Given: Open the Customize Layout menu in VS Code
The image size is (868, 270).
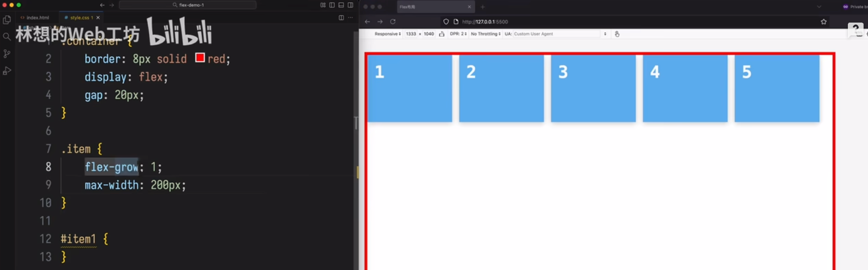Looking at the screenshot, I should point(323,5).
